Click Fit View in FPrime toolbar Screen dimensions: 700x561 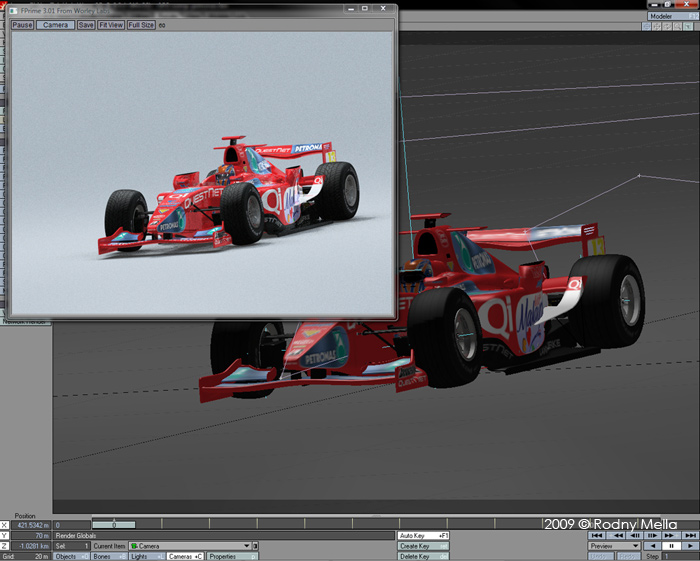(x=111, y=24)
